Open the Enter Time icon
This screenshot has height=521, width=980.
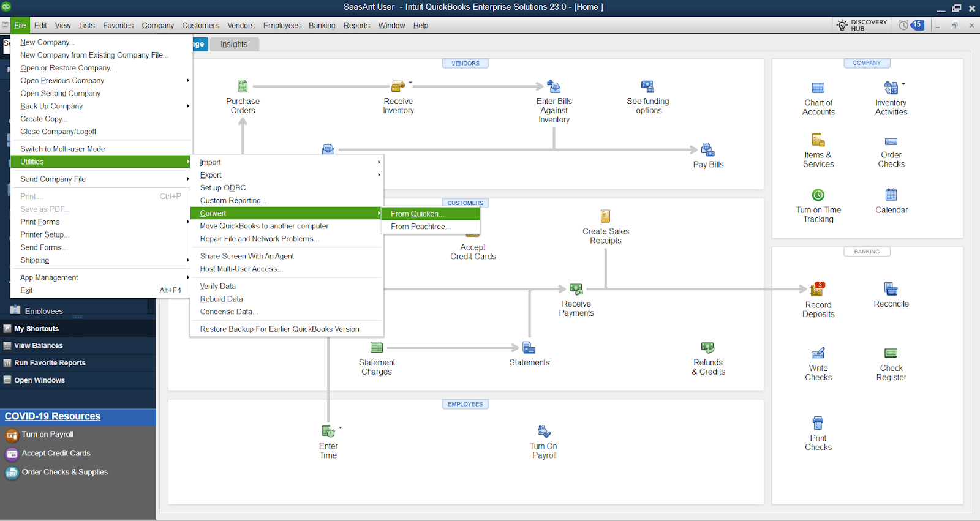pyautogui.click(x=328, y=432)
